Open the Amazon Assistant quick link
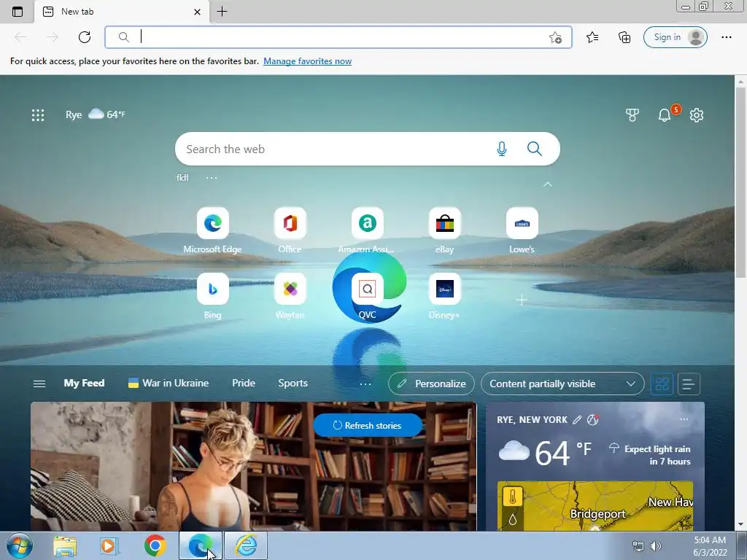 tap(367, 230)
